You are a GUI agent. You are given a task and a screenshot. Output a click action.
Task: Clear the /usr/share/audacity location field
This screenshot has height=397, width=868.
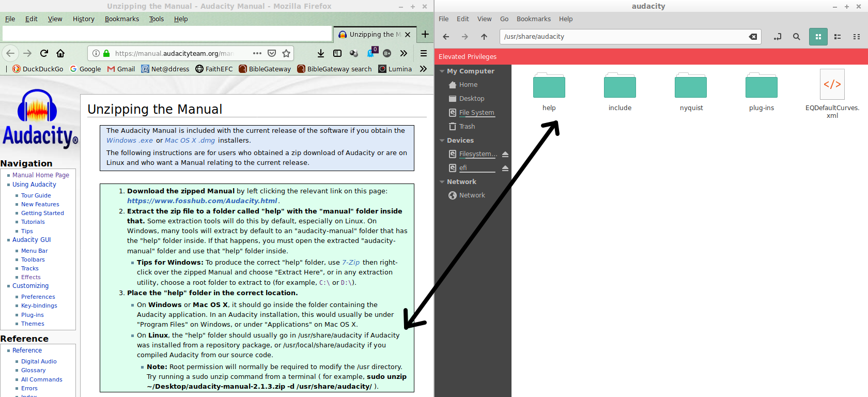pyautogui.click(x=753, y=37)
